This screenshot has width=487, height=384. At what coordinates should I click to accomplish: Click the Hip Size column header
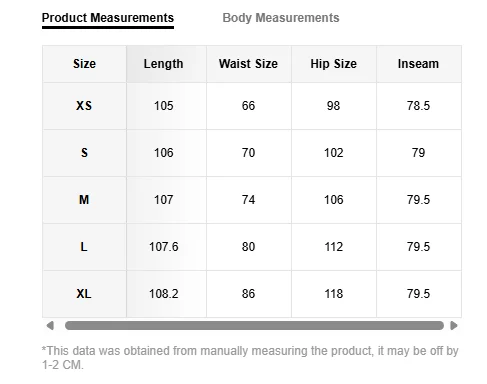tap(334, 64)
